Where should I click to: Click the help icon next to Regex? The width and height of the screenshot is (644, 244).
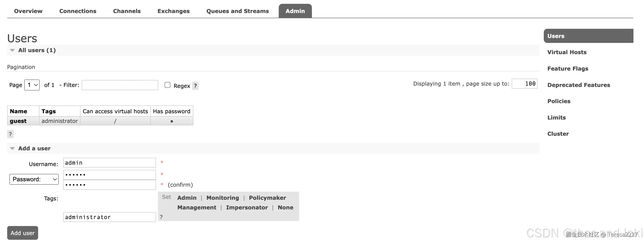195,86
